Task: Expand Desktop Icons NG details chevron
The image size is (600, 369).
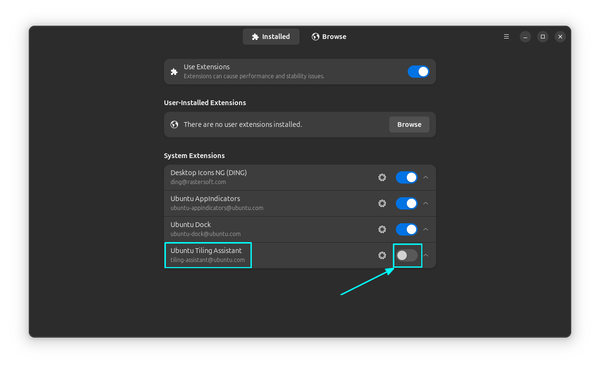Action: (x=426, y=177)
